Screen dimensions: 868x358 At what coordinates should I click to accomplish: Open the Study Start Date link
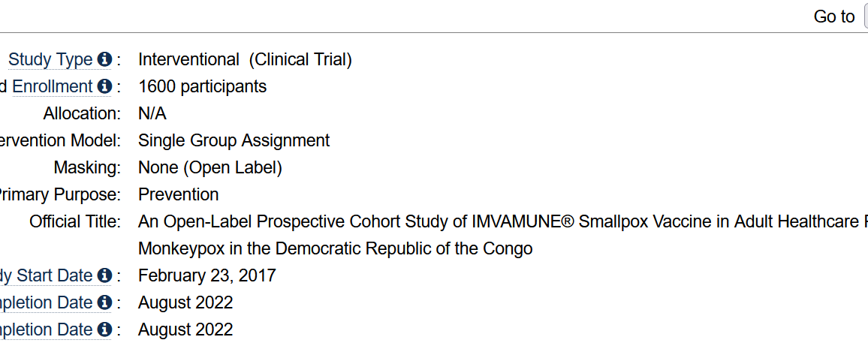pos(47,275)
